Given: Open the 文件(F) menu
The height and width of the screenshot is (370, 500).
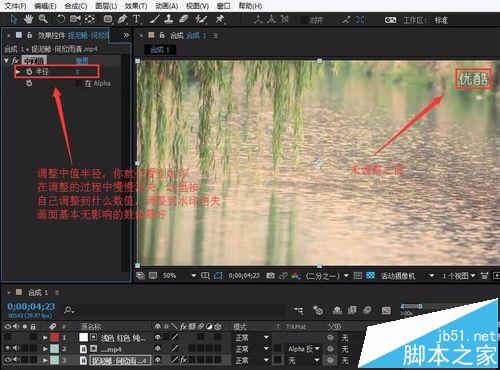Looking at the screenshot, I should click(15, 6).
